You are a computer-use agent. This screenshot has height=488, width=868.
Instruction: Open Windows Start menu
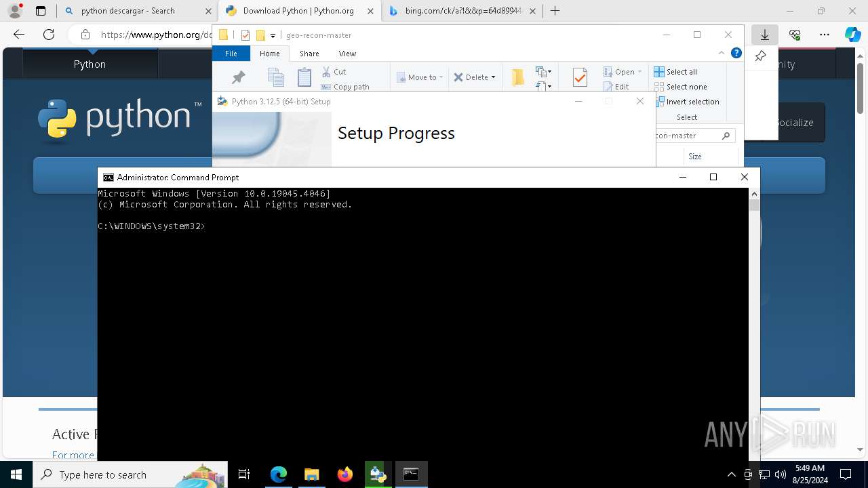16,474
